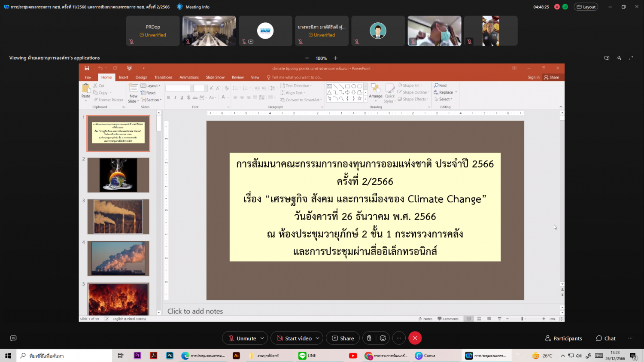Open the Chat panel

tap(606, 338)
